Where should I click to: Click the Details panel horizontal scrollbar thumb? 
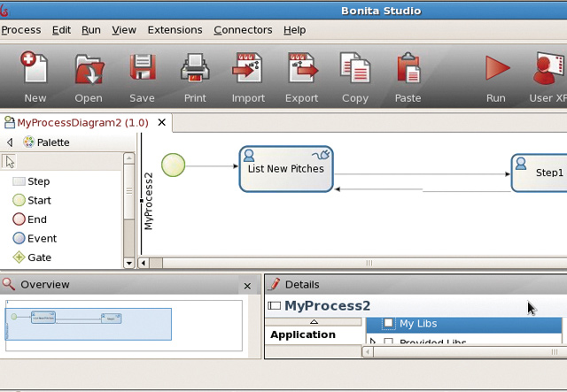pyautogui.click(x=470, y=351)
